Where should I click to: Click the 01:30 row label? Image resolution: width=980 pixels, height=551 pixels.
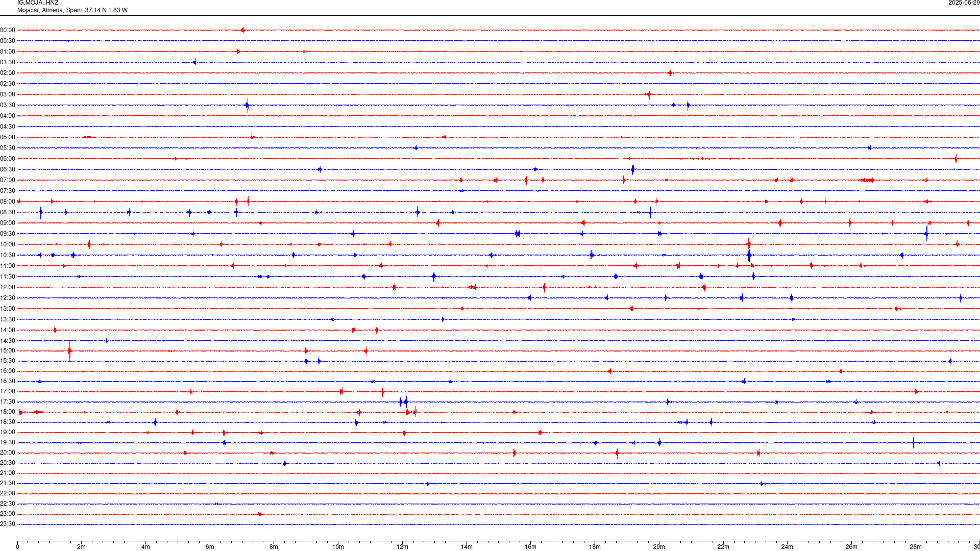click(8, 62)
